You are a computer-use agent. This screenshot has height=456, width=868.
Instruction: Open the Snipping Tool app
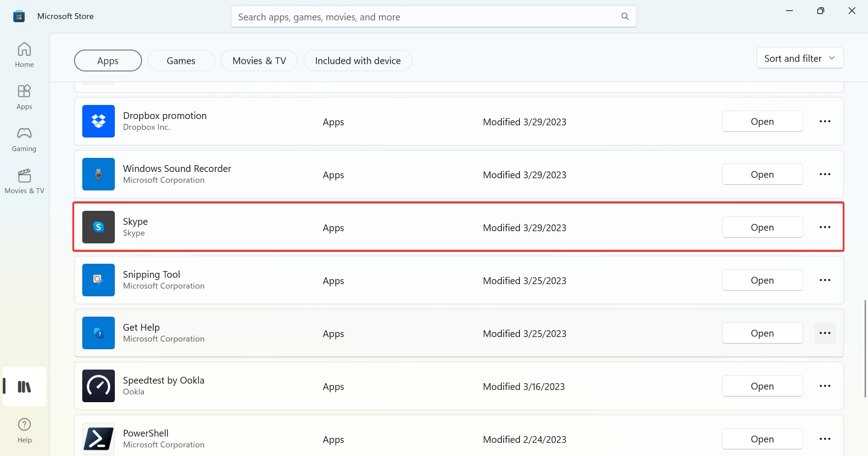point(762,280)
